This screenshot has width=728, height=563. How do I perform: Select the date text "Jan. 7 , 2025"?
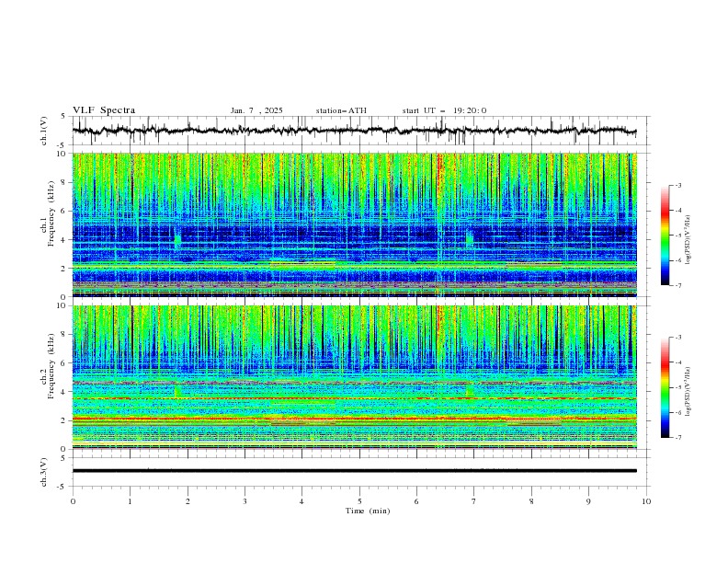(256, 110)
